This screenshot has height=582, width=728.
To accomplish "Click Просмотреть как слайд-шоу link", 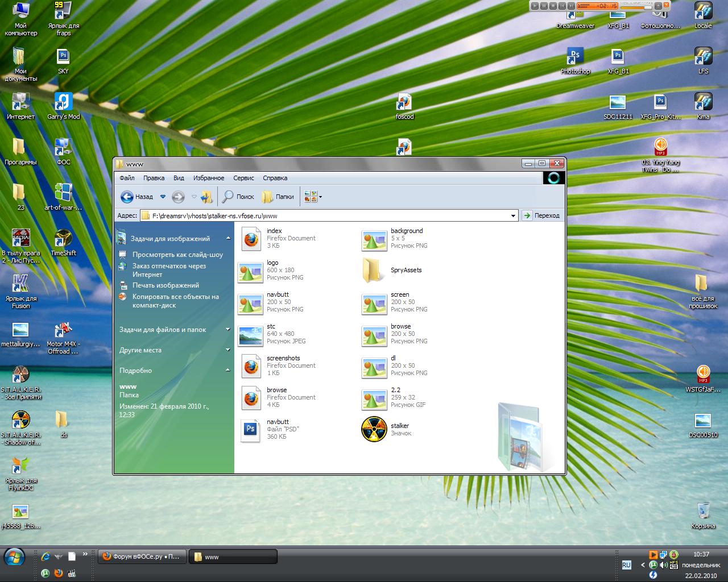I will click(177, 255).
